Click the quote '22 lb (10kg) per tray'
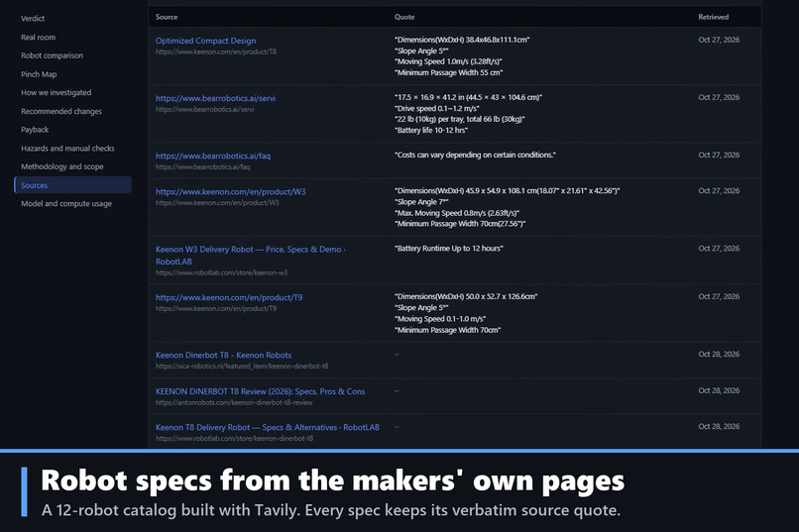This screenshot has width=799, height=532. coord(460,119)
